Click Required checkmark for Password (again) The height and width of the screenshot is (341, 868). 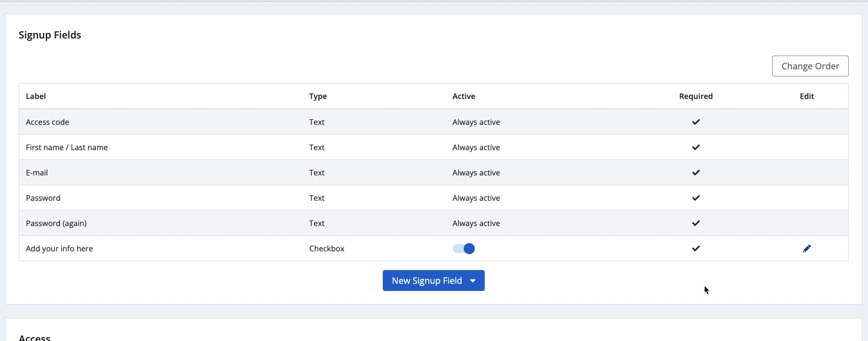click(x=696, y=223)
